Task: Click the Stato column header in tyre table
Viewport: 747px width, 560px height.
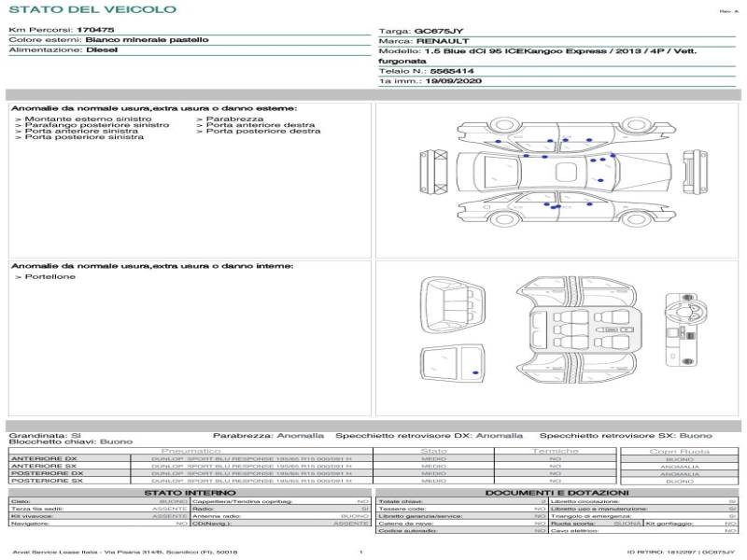Action: pyautogui.click(x=433, y=451)
